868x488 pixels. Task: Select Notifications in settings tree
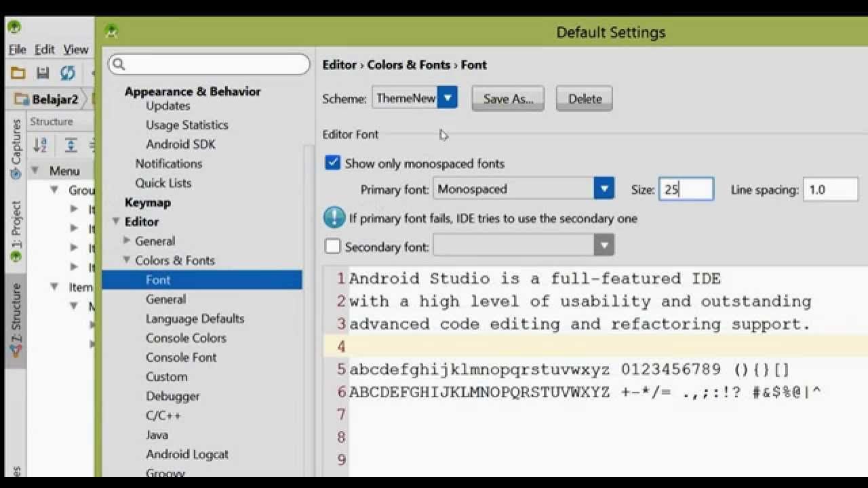click(168, 163)
